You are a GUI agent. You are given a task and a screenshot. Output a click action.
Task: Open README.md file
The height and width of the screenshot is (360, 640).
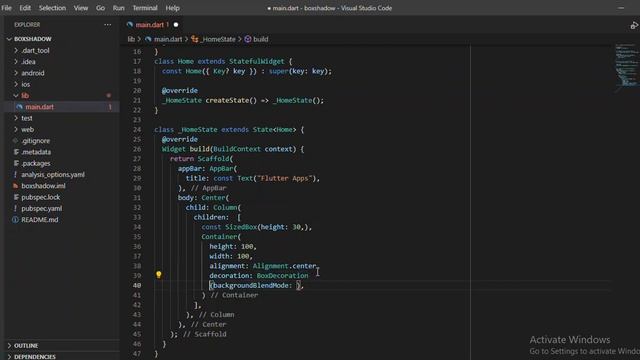tap(40, 220)
